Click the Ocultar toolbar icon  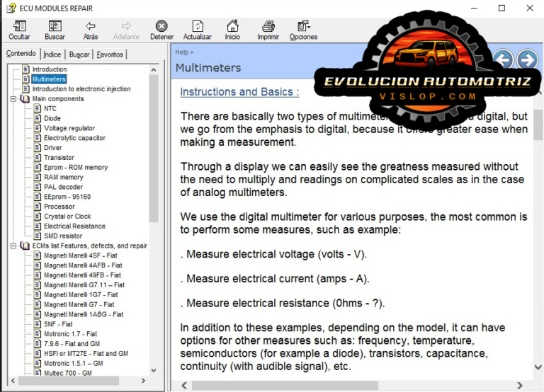point(19,30)
